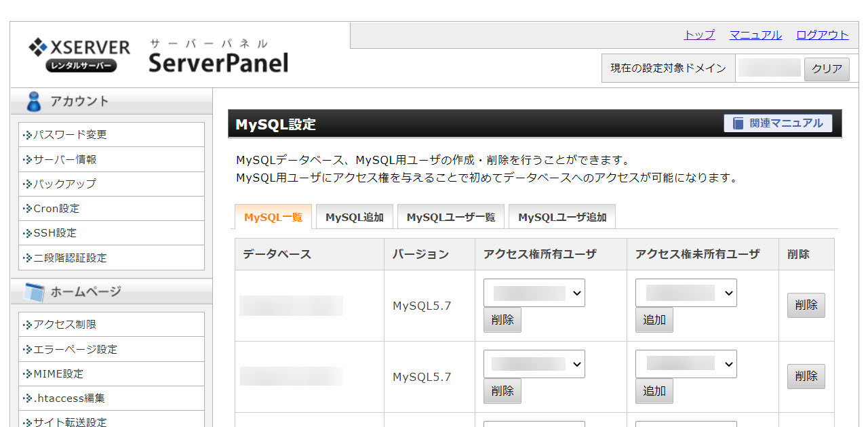Click first row 追加 button
Viewport: 868px width, 427px height.
point(654,320)
